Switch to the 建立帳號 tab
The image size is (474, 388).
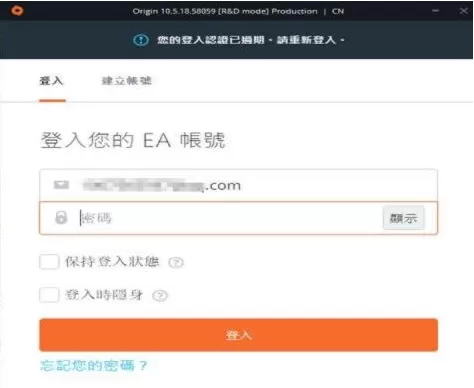(x=127, y=81)
